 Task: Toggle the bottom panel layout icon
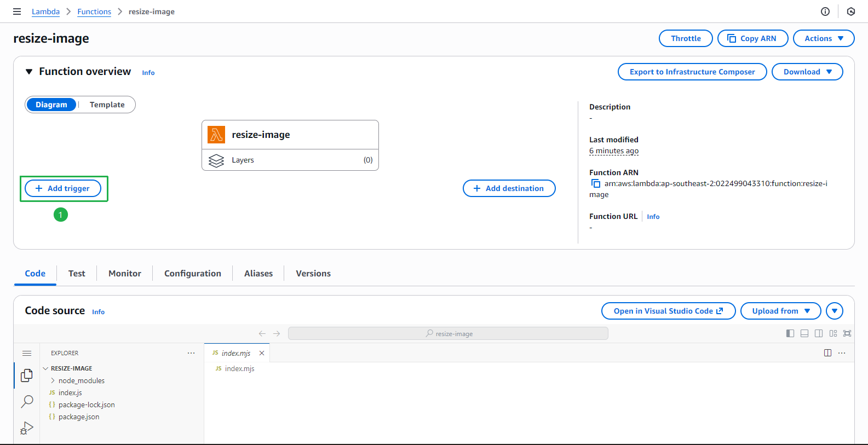click(804, 333)
